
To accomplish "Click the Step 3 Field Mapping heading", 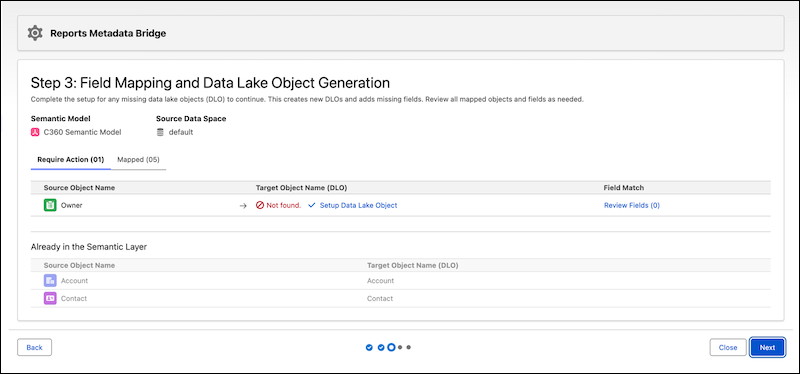I will (x=210, y=83).
